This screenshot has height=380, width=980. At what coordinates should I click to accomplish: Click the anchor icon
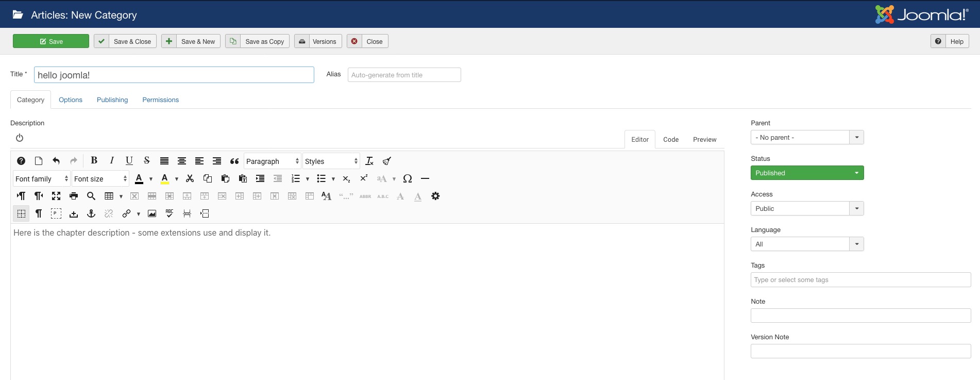pyautogui.click(x=91, y=213)
